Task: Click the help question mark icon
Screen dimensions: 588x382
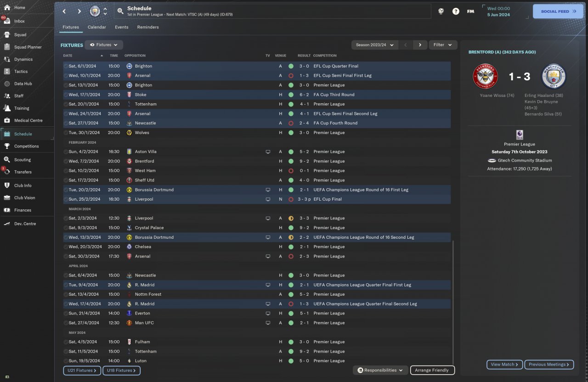Action: click(456, 11)
